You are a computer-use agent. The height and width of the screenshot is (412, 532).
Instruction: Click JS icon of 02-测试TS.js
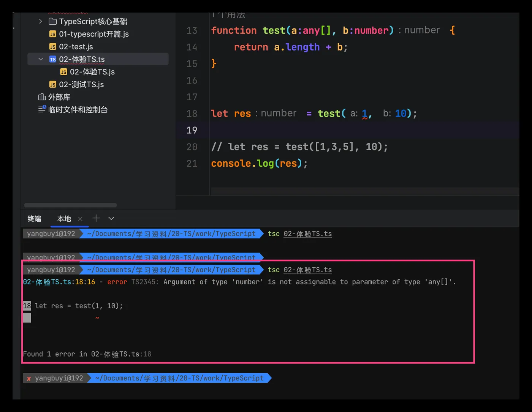point(53,84)
